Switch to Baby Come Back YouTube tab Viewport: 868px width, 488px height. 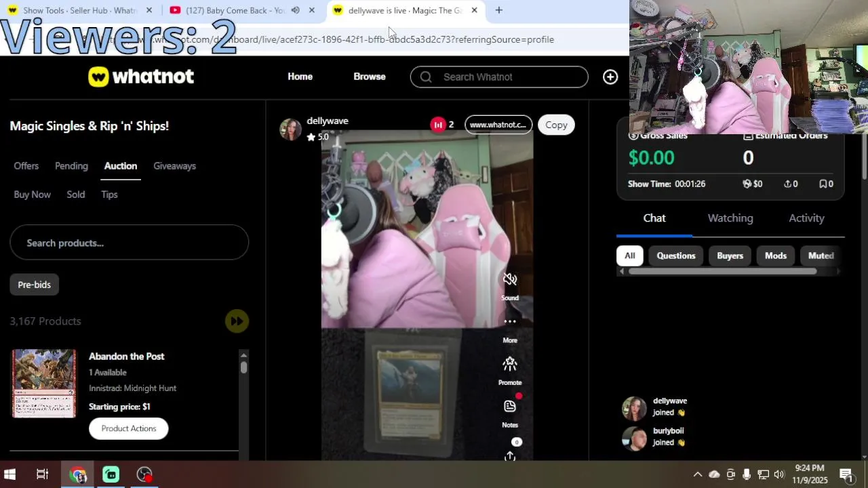click(x=234, y=10)
